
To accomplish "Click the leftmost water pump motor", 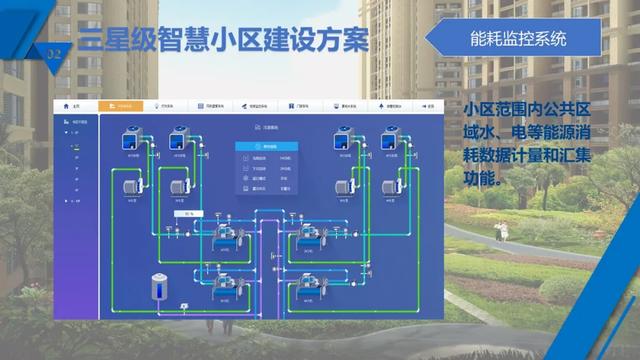I will coord(133,187).
